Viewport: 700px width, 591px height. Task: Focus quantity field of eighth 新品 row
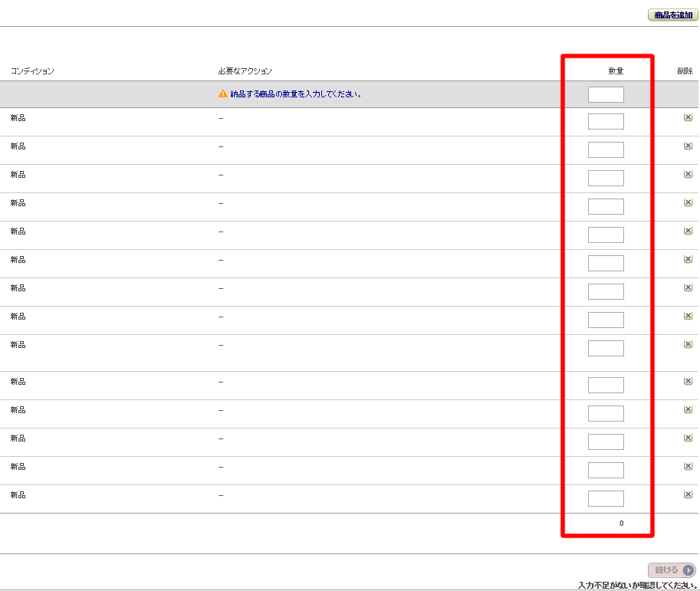click(x=606, y=320)
